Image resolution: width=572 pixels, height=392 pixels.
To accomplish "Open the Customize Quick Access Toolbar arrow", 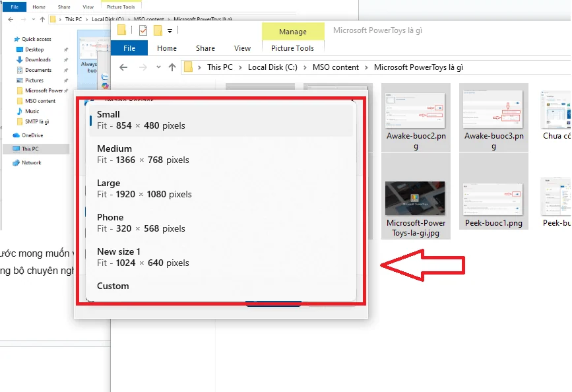I will click(170, 31).
